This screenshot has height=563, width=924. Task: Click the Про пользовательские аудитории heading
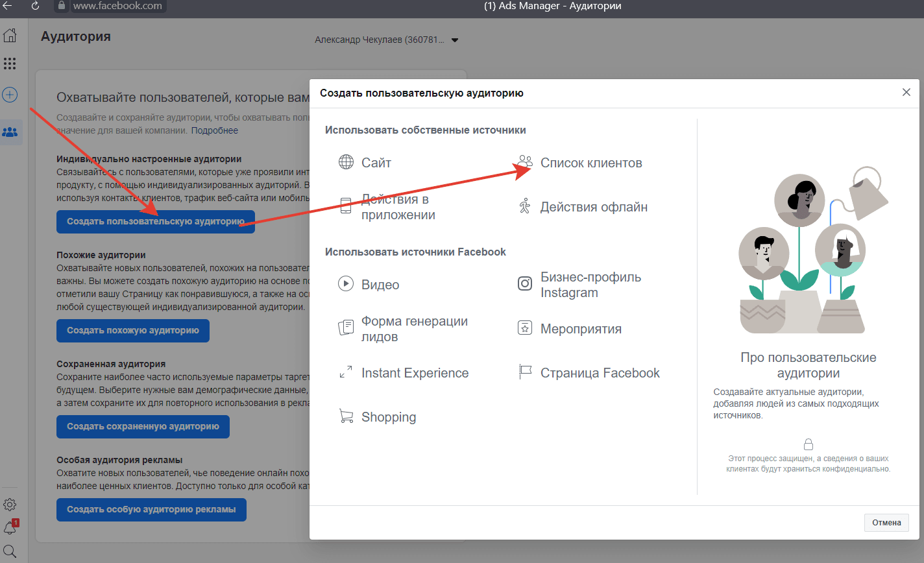point(808,365)
